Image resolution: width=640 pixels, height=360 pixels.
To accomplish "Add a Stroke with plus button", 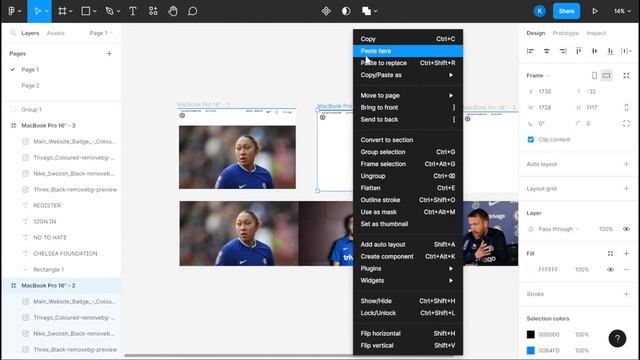I will [626, 294].
